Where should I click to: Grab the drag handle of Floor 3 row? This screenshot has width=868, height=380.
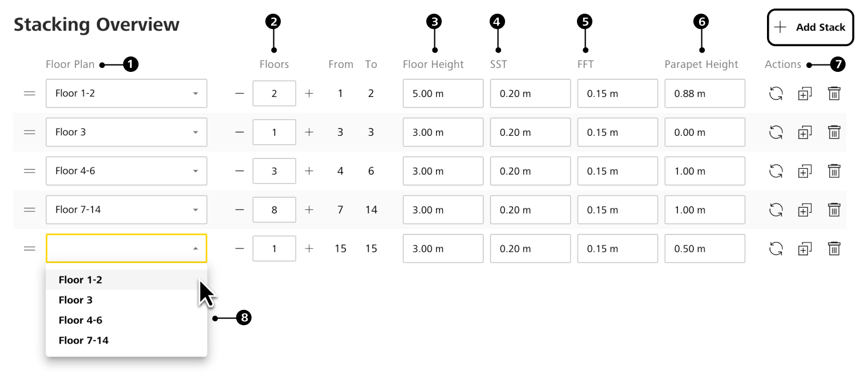coord(29,132)
